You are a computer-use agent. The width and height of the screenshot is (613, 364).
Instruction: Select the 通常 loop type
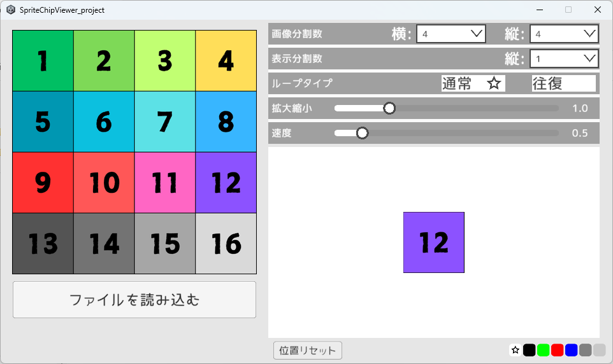coord(473,83)
